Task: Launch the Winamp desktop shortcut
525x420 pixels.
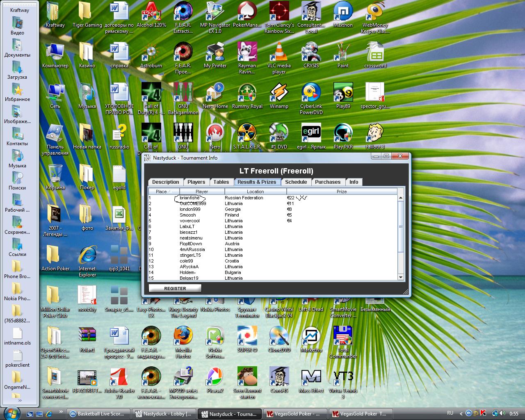Action: click(x=279, y=94)
